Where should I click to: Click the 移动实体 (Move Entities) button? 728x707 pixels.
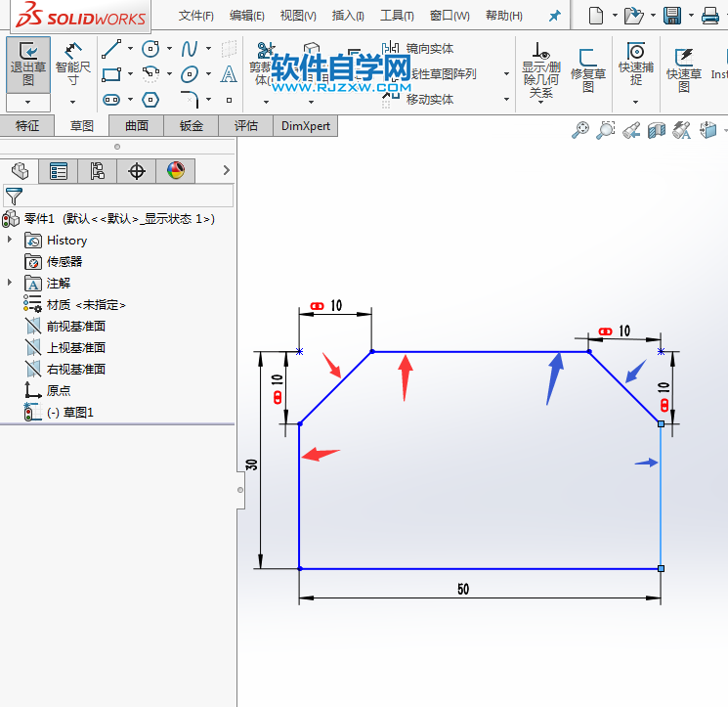[429, 100]
